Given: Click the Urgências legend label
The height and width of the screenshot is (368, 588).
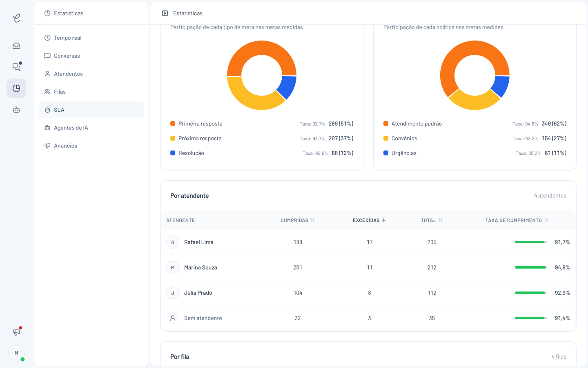Looking at the screenshot, I should 404,153.
